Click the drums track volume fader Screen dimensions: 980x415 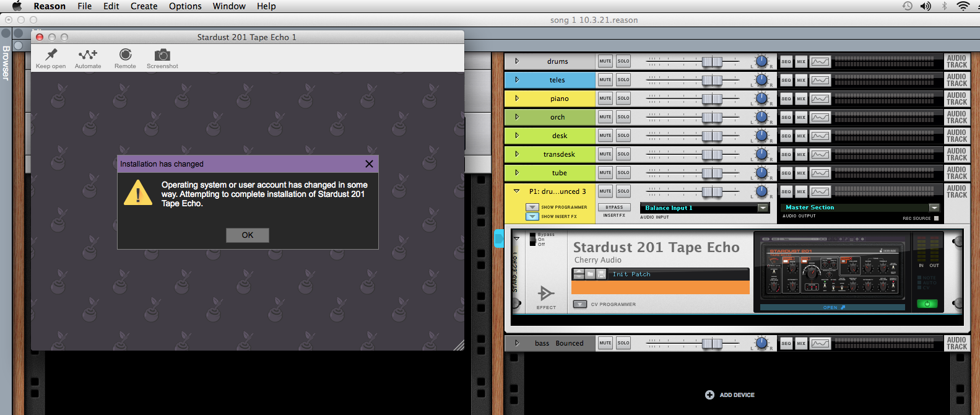(712, 61)
